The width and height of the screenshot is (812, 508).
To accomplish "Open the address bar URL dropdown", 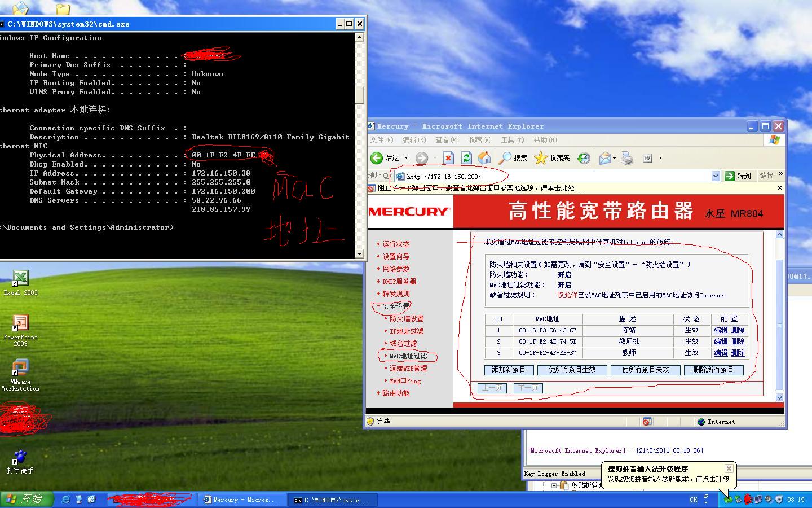I will pyautogui.click(x=716, y=176).
